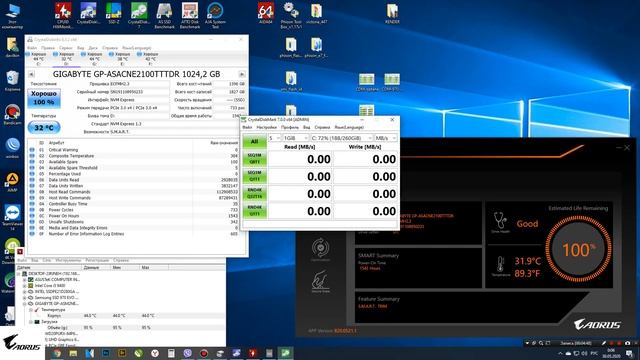Collapse GIGABYTE GP-ASM2NE node in HWMonitor
This screenshot has width=640, height=360.
pos(24,304)
